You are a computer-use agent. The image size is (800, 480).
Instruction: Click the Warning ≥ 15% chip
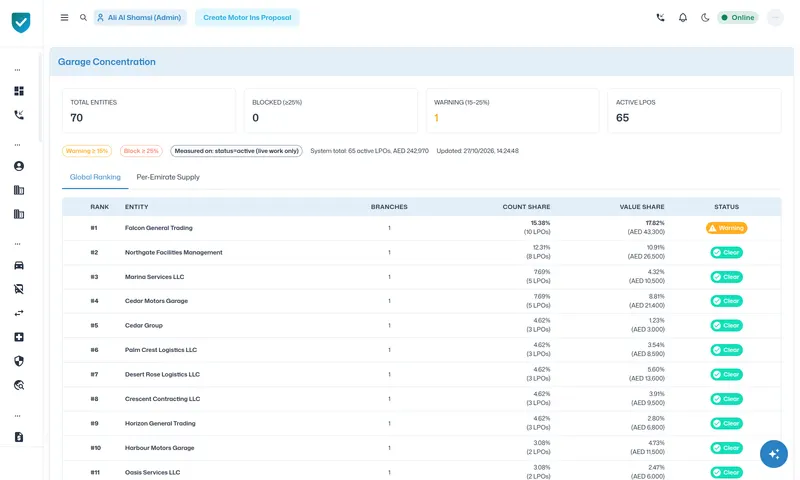coord(87,151)
